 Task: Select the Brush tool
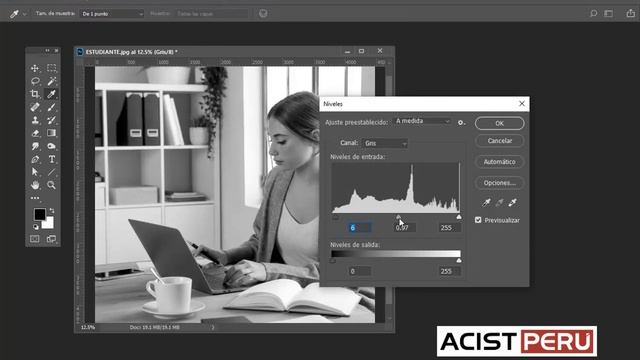(x=51, y=107)
